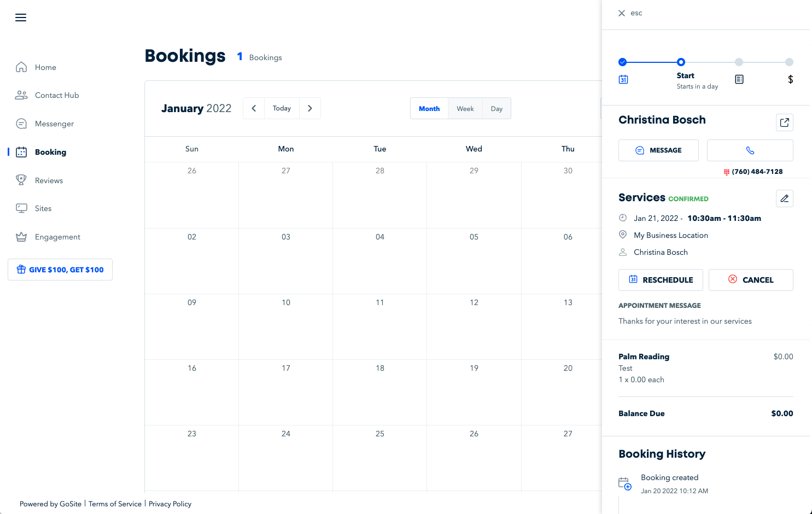The width and height of the screenshot is (812, 514).
Task: Click the calendar step icon in progress tracker
Action: (x=623, y=79)
